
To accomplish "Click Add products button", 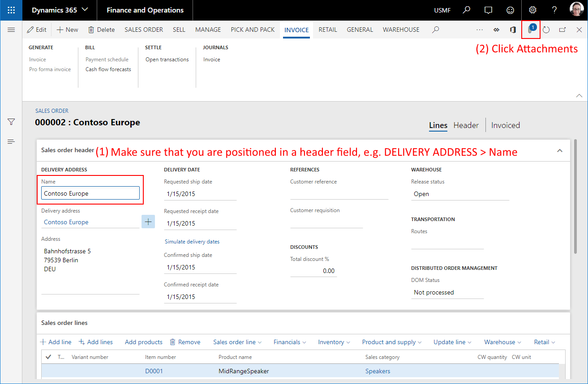I will click(x=144, y=342).
